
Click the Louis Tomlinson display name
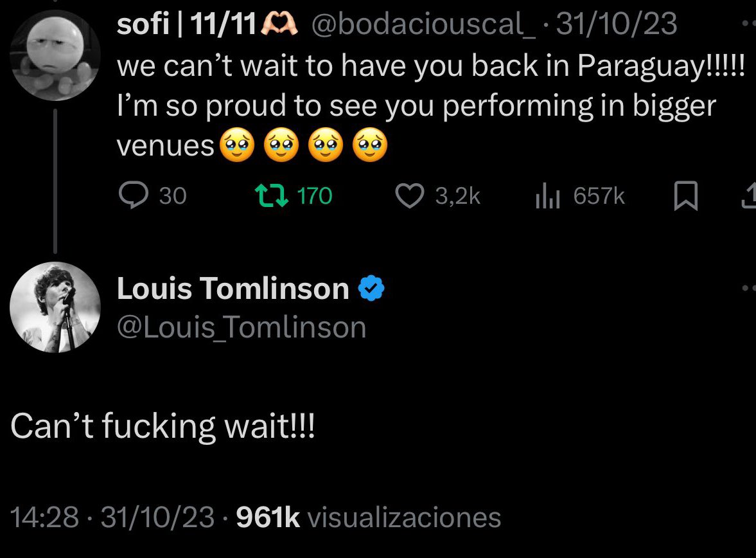(x=233, y=289)
